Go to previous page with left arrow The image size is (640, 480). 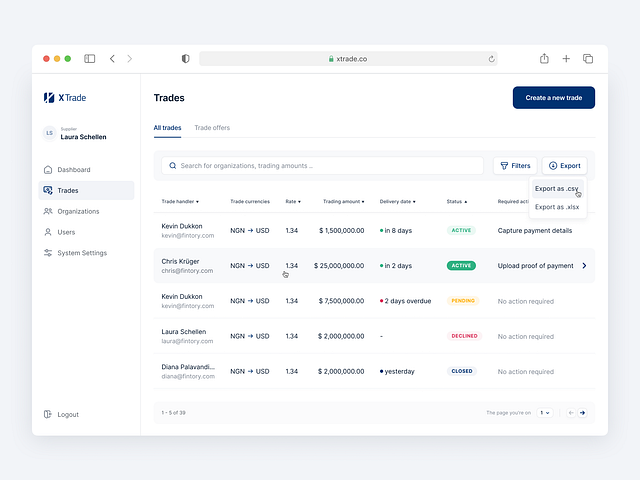(571, 413)
